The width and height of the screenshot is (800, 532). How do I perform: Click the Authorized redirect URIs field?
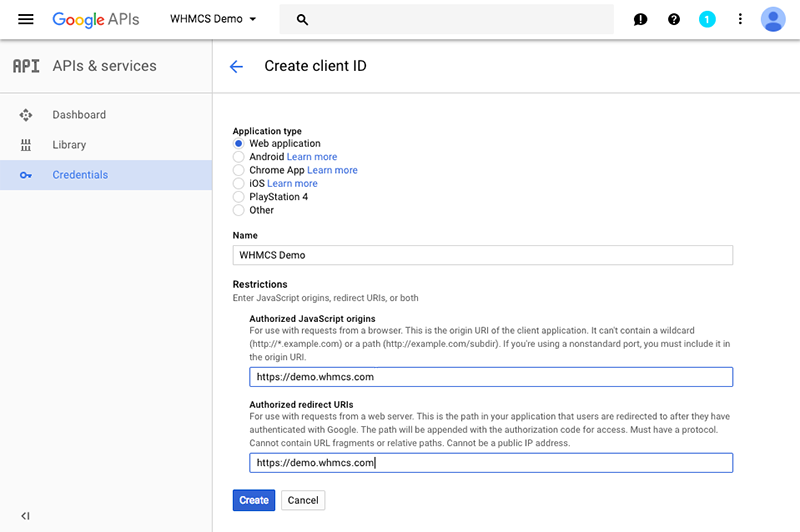click(x=491, y=463)
